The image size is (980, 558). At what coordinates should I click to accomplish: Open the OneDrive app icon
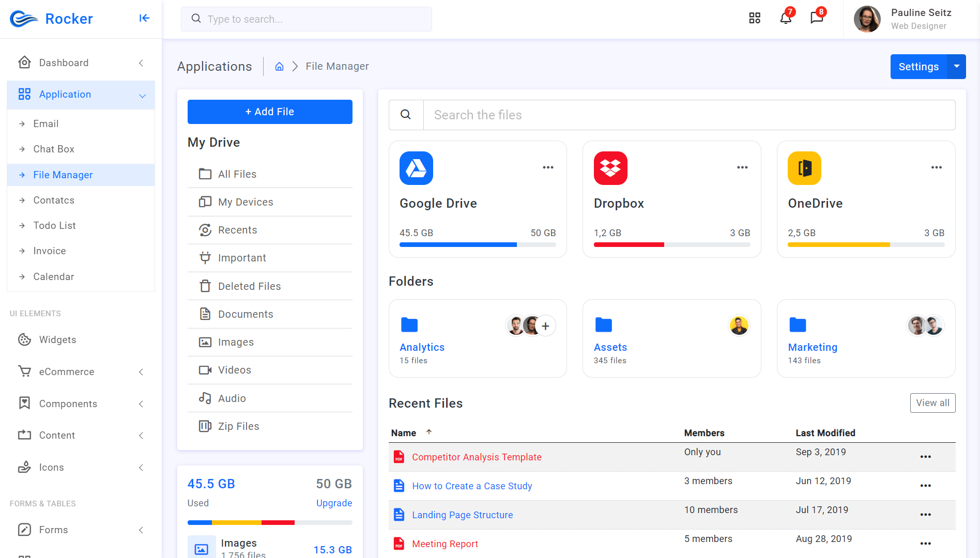click(804, 168)
